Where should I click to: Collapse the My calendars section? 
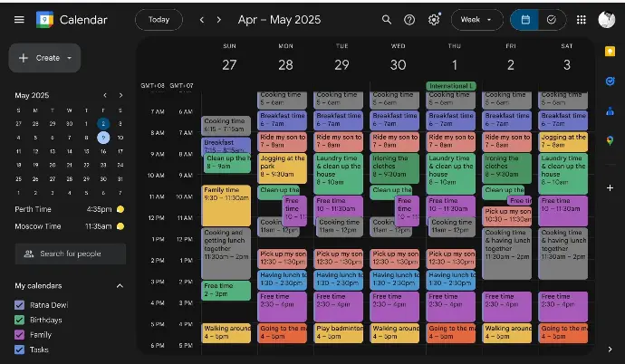click(x=120, y=286)
